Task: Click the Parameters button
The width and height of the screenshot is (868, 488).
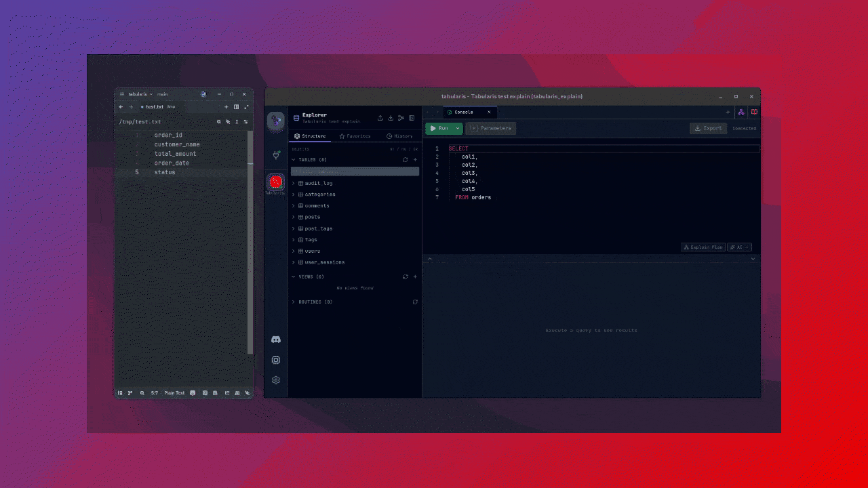Action: 491,128
